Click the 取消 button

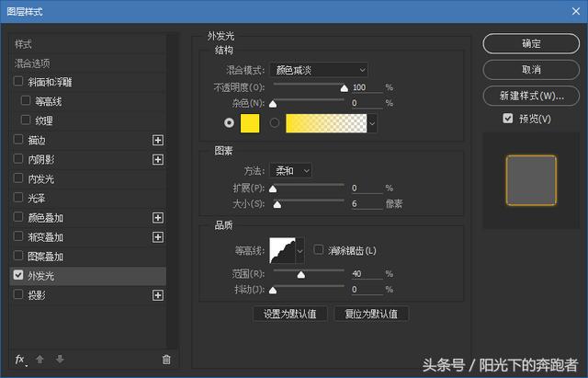click(x=531, y=70)
